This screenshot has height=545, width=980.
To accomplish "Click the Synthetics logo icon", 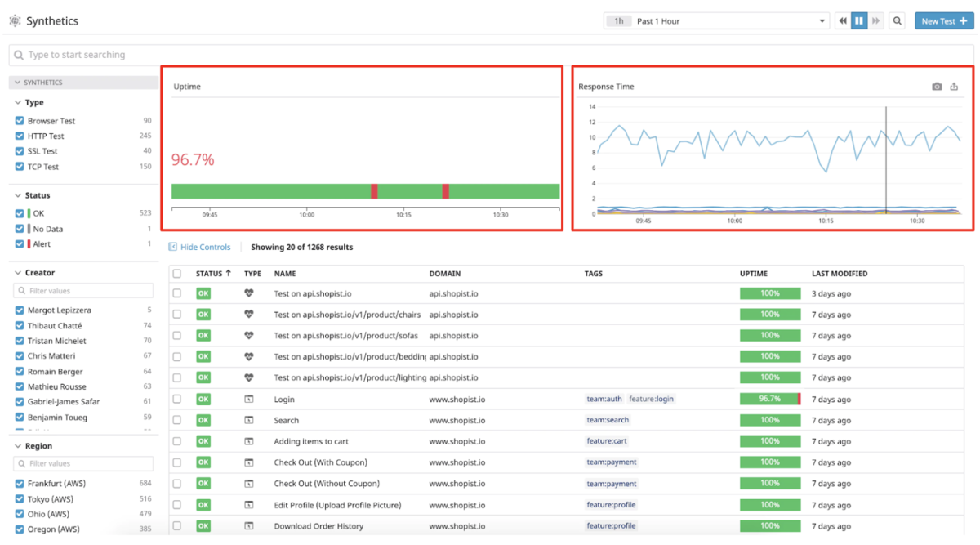I will [15, 21].
